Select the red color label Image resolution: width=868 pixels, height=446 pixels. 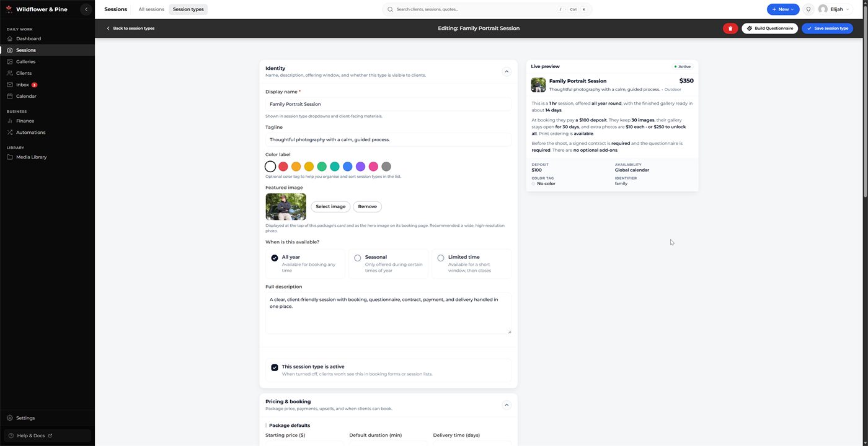tap(283, 167)
